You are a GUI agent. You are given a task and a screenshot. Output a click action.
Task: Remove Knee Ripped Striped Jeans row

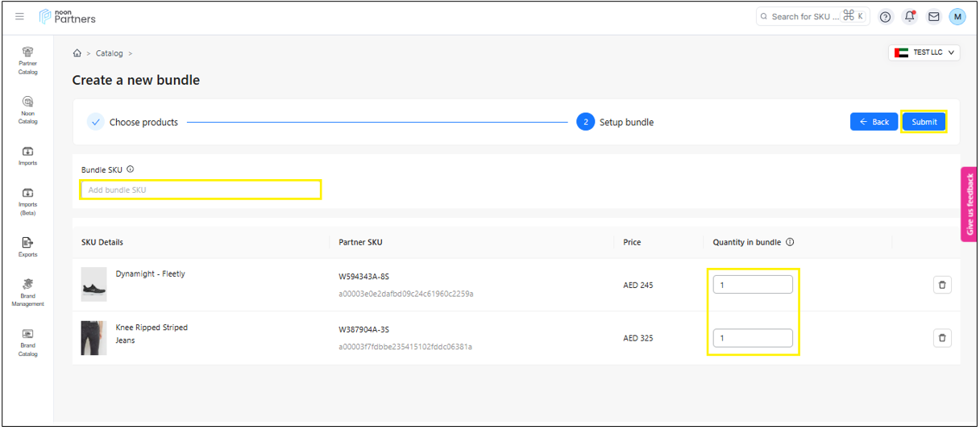[x=941, y=338]
